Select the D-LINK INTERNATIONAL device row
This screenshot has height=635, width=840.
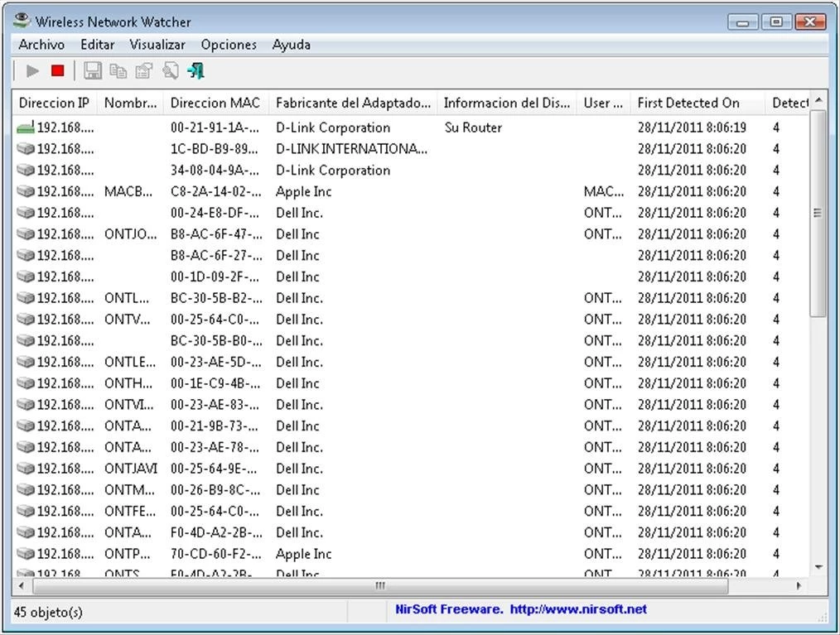[351, 149]
